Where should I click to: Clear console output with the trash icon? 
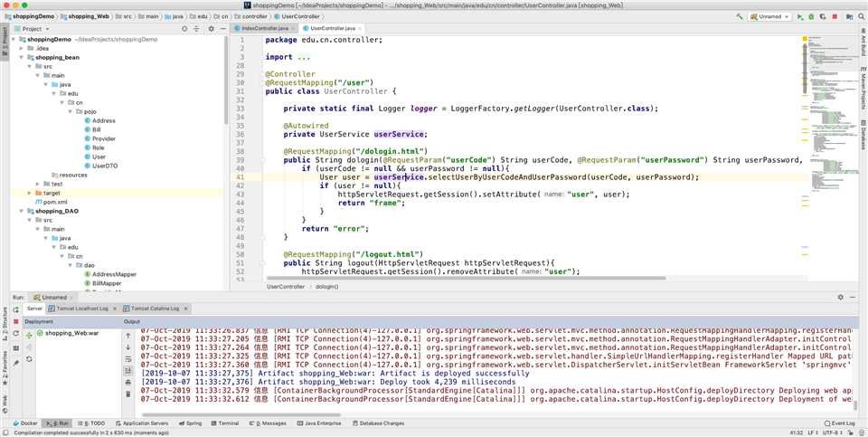click(128, 394)
